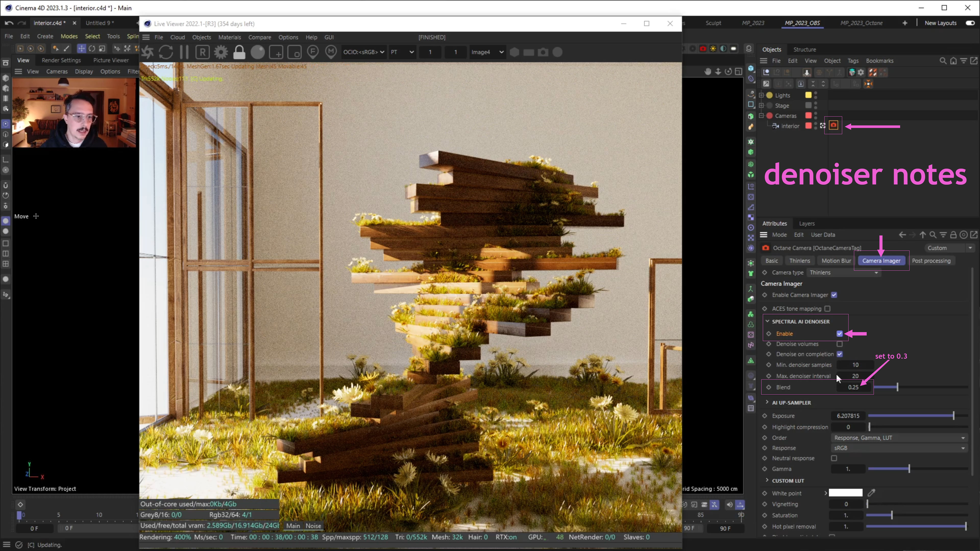Select the Octane Camera tag on interior
This screenshot has height=551, width=980.
tap(833, 126)
